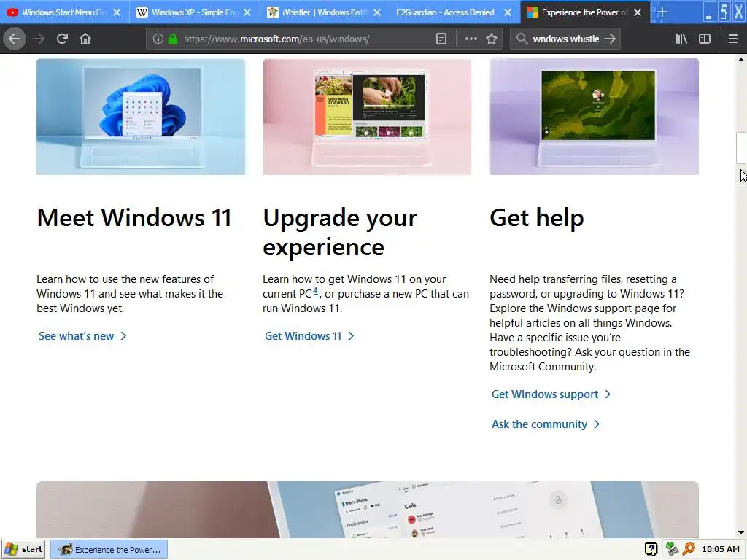Close the E2Guardian Access Denied tab
747x560 pixels.
[x=508, y=12]
